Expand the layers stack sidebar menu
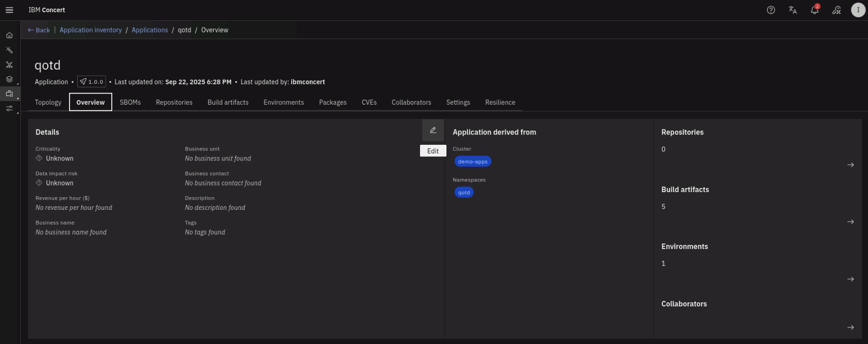The width and height of the screenshot is (868, 344). [9, 79]
